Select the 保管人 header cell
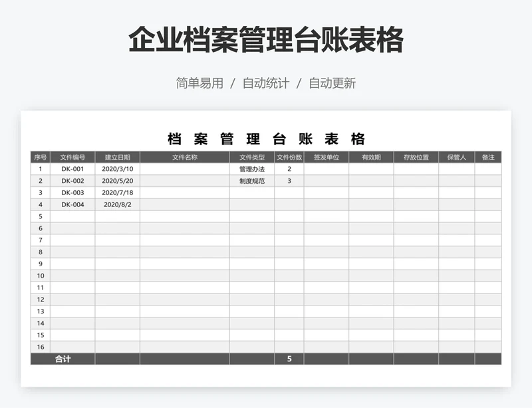532x408 pixels. point(456,157)
